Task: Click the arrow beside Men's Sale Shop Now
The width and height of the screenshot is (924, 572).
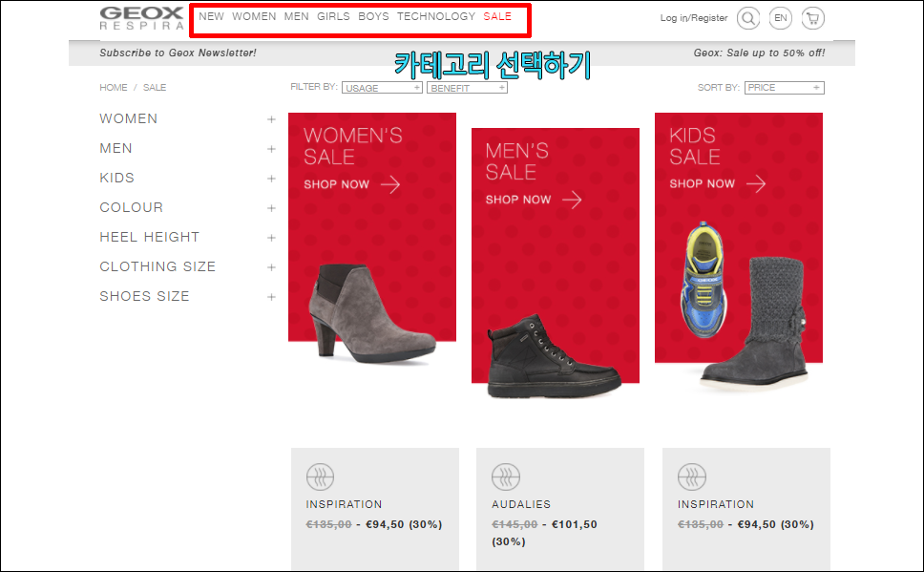Action: [x=572, y=200]
